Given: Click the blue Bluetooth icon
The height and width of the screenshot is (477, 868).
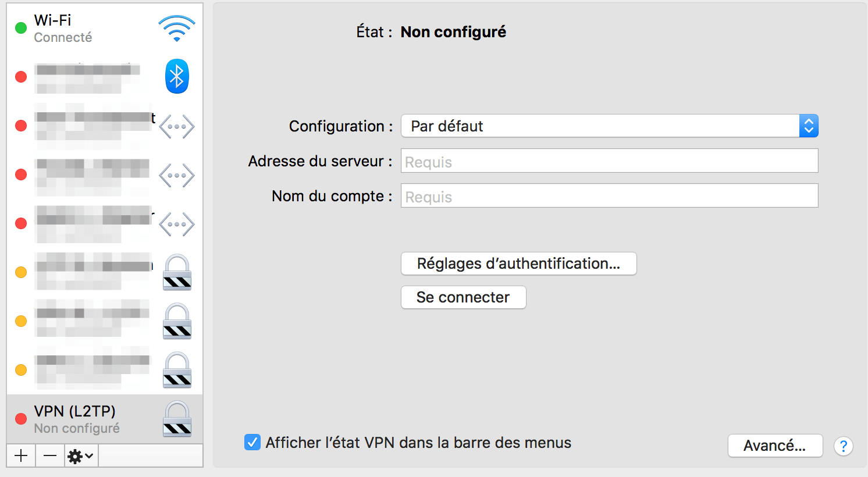Looking at the screenshot, I should 177,76.
